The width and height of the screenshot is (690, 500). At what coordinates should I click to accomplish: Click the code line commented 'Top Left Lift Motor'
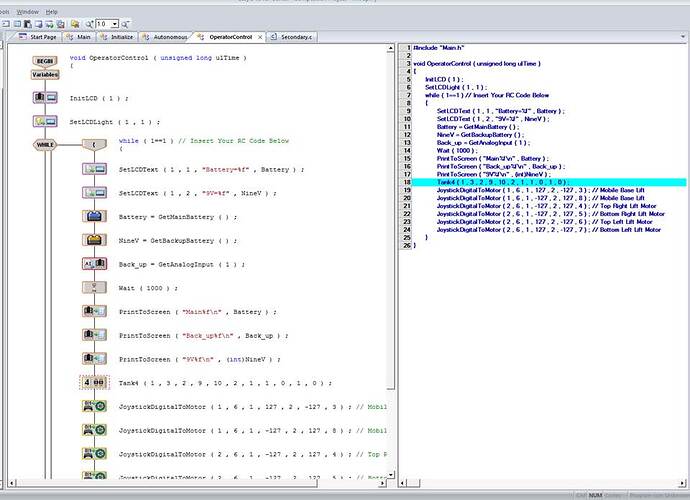point(544,222)
